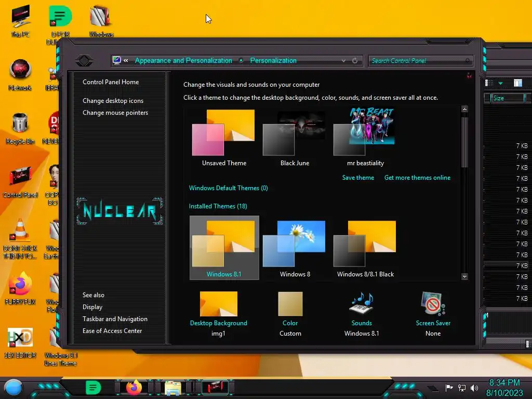The height and width of the screenshot is (399, 532).
Task: Go to Control Panel Home
Action: (x=111, y=82)
